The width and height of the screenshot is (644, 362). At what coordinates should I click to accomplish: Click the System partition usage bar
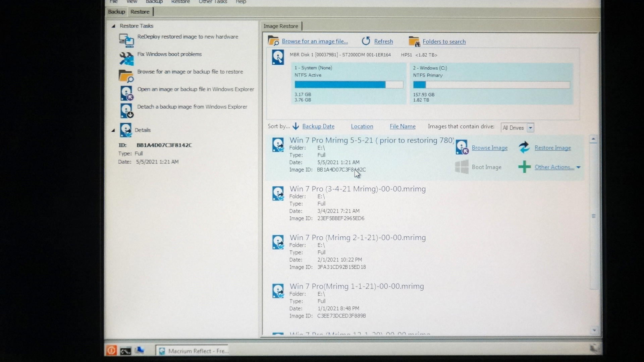pyautogui.click(x=349, y=85)
